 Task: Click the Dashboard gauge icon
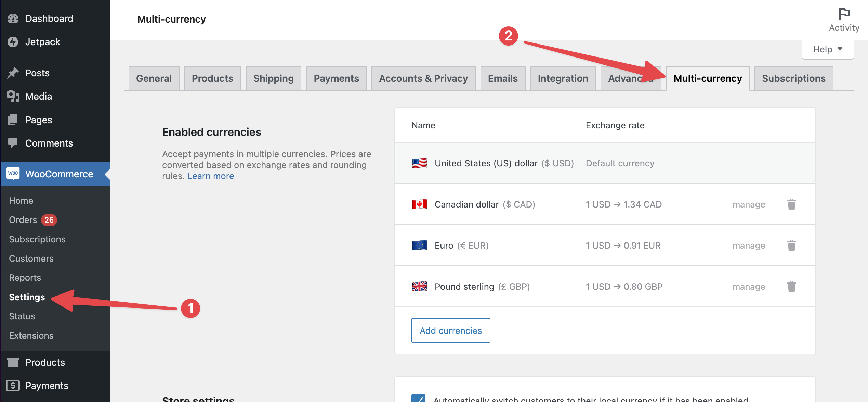coord(13,18)
